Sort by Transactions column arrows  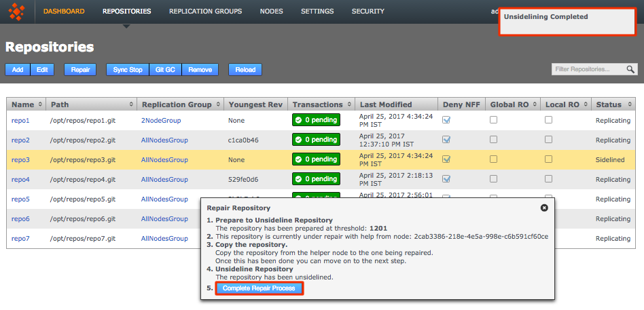[348, 104]
